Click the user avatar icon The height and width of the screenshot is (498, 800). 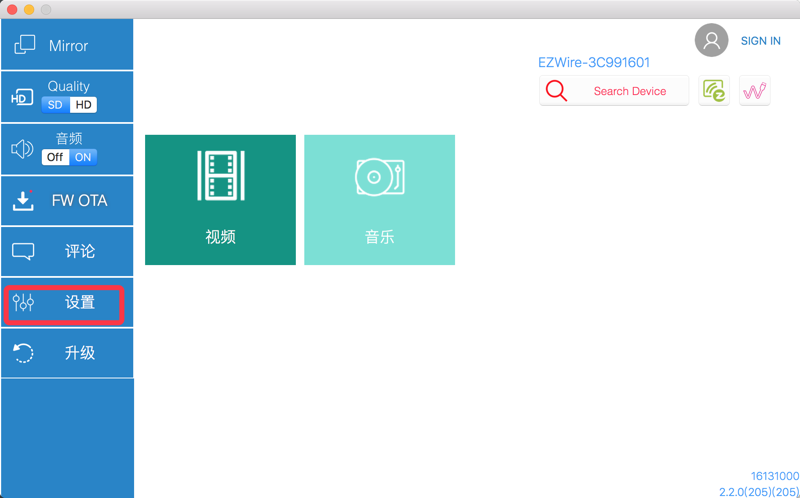[x=711, y=40]
